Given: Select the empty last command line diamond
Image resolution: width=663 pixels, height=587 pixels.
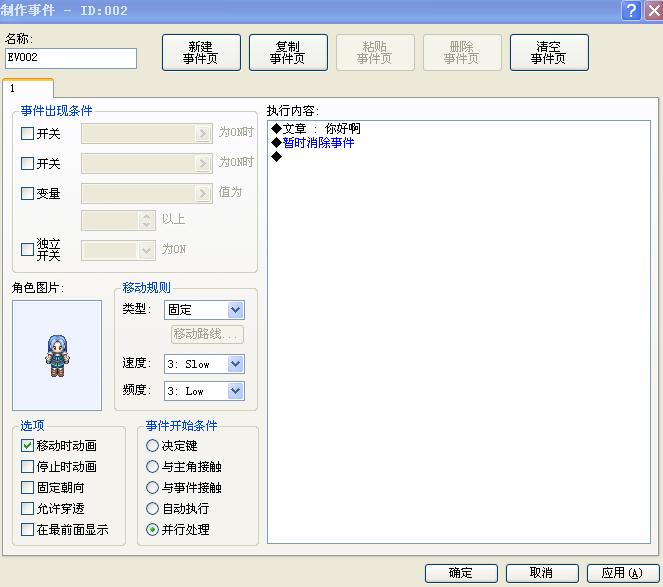Looking at the screenshot, I should [x=277, y=156].
